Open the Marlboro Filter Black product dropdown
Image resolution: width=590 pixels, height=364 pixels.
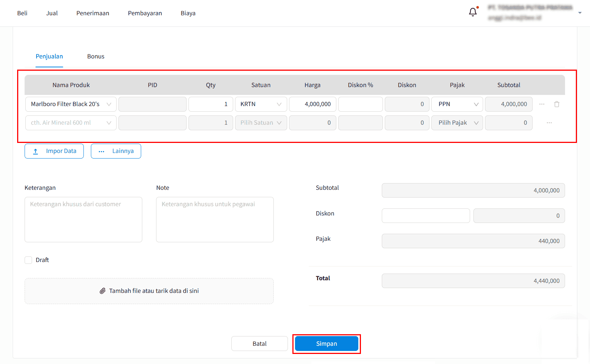coord(71,104)
